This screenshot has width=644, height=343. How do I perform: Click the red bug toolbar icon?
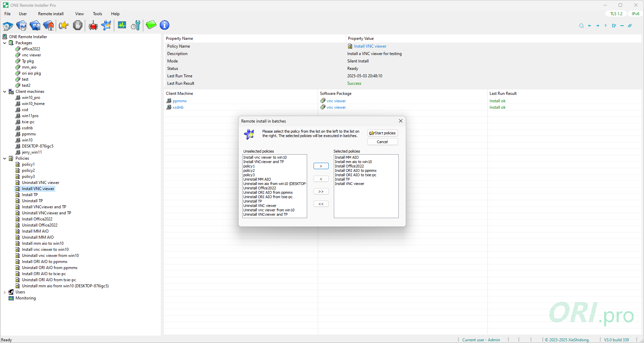tap(93, 25)
